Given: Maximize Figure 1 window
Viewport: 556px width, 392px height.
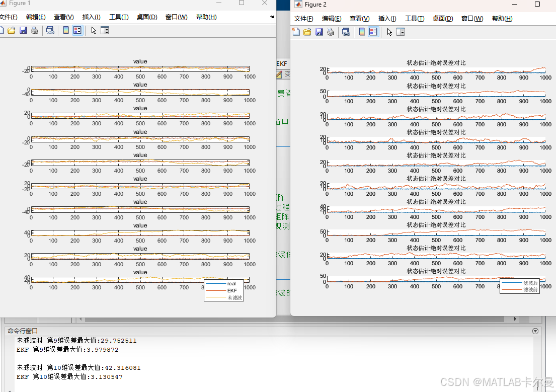Looking at the screenshot, I should pos(242,3).
